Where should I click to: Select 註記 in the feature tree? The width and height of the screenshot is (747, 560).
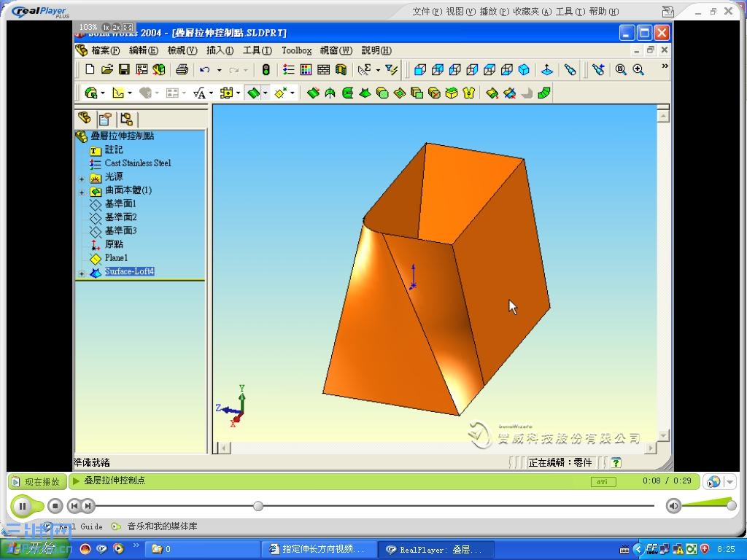114,150
